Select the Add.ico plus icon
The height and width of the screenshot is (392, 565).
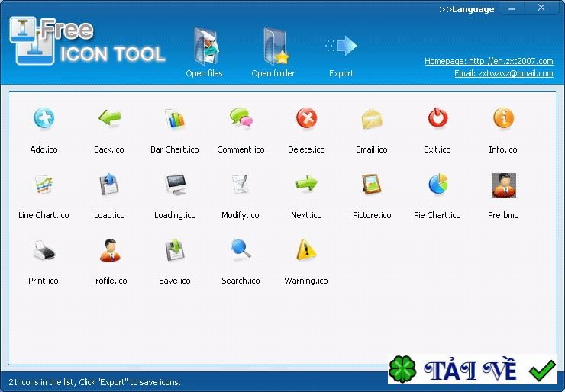tap(44, 117)
